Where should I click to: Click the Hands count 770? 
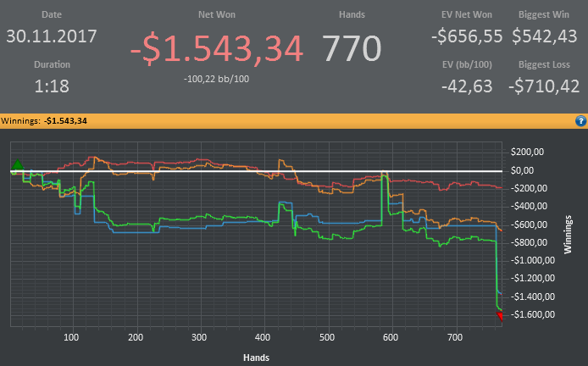[x=352, y=48]
